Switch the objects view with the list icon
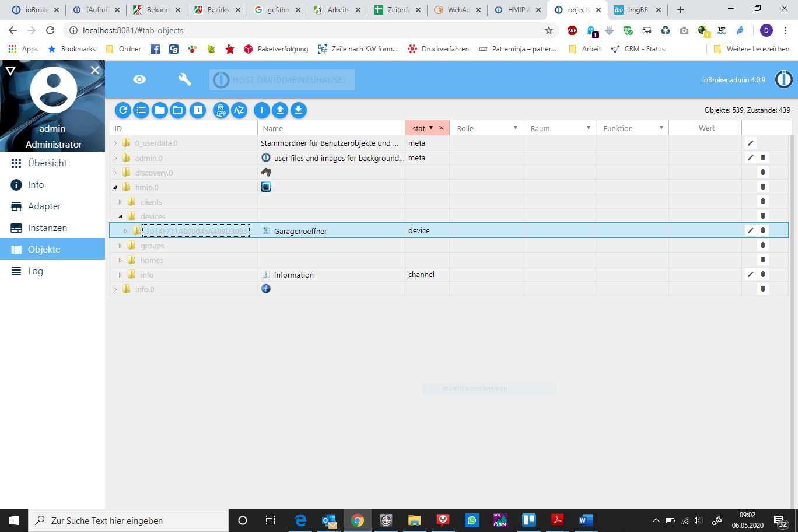The height and width of the screenshot is (532, 798). 141,110
